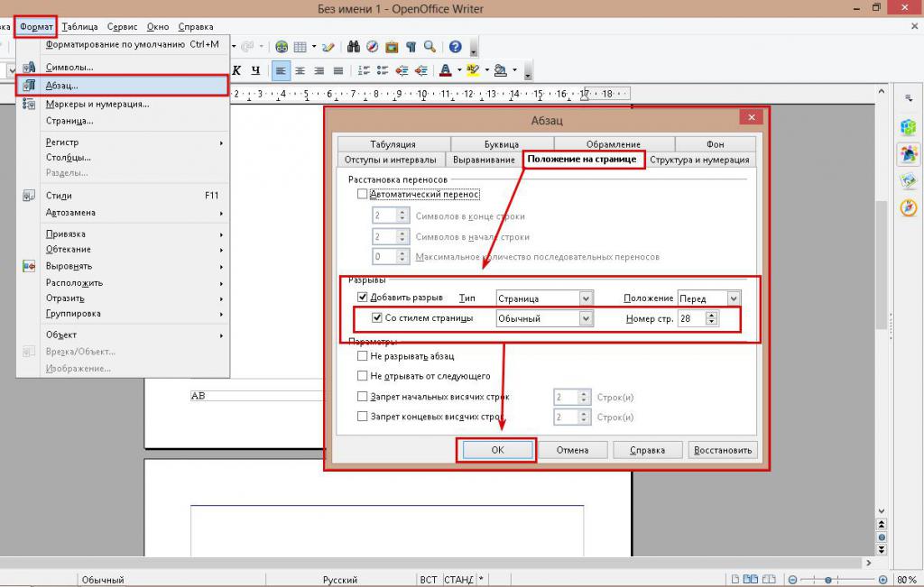This screenshot has width=924, height=587.
Task: Check Не отрывать от следующего option
Action: (363, 376)
